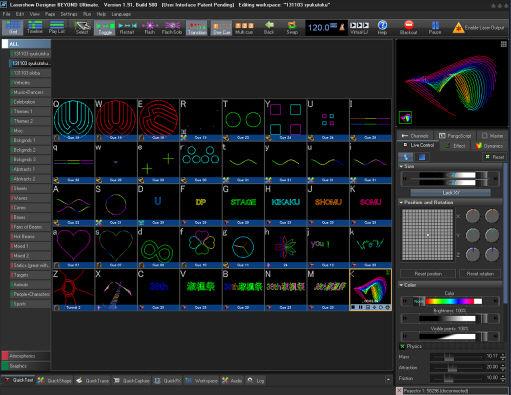Switch to the PangoScript tab
The width and height of the screenshot is (511, 395).
(455, 136)
